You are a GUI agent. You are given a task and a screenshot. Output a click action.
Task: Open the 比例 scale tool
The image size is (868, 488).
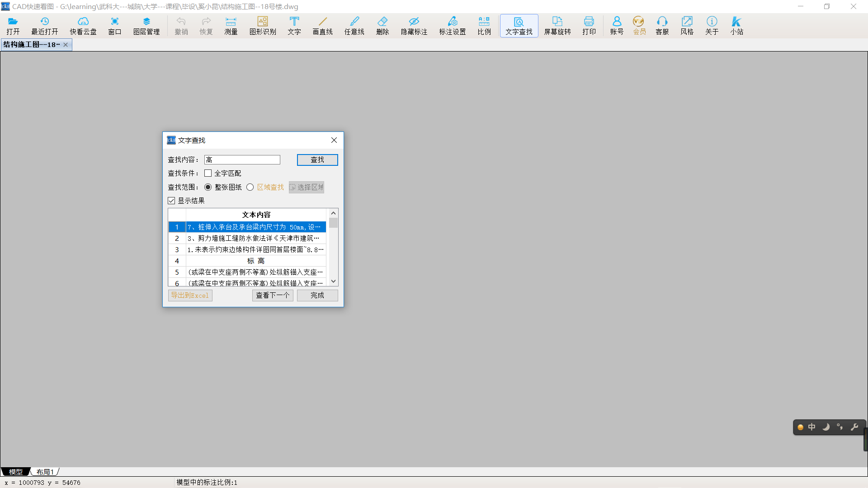(x=484, y=26)
